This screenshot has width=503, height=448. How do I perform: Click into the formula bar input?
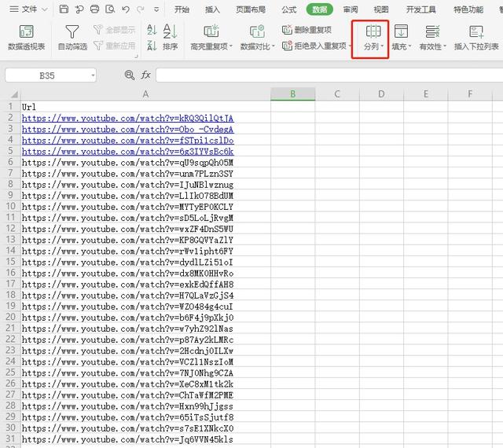coord(329,75)
